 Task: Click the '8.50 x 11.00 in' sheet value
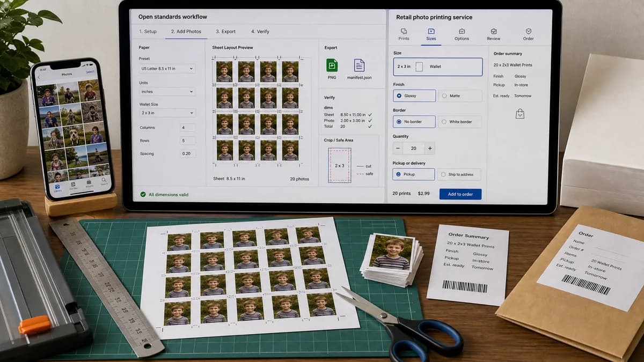pyautogui.click(x=352, y=114)
